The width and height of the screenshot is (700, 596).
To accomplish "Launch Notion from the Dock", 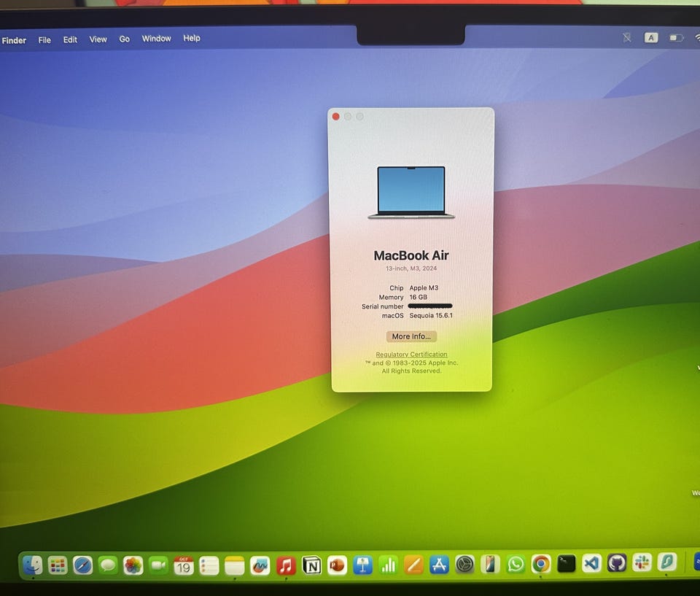I will tap(311, 566).
